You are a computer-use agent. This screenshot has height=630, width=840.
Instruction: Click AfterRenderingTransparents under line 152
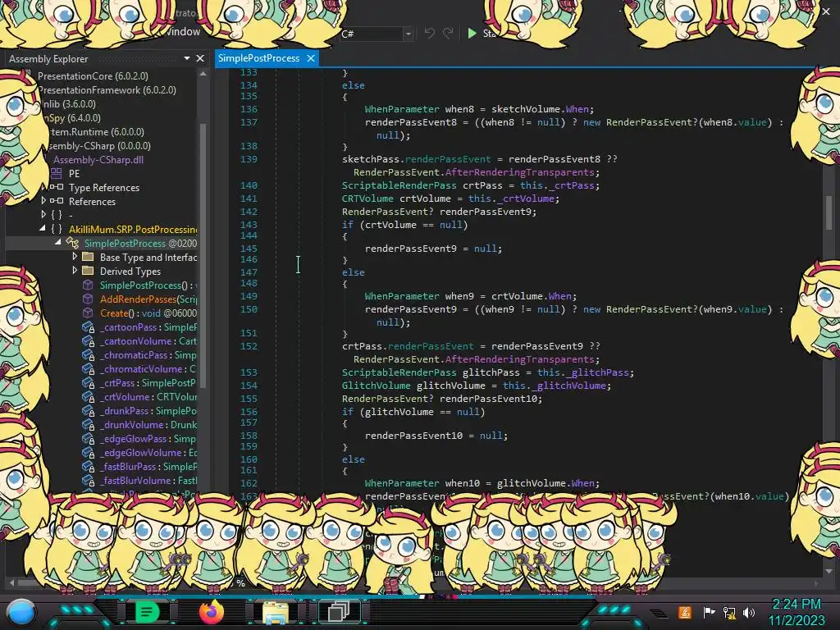[x=519, y=359]
